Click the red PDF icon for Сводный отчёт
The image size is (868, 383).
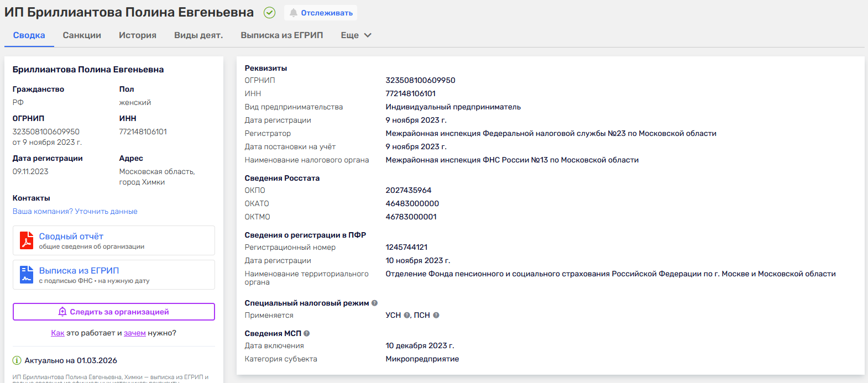(27, 240)
